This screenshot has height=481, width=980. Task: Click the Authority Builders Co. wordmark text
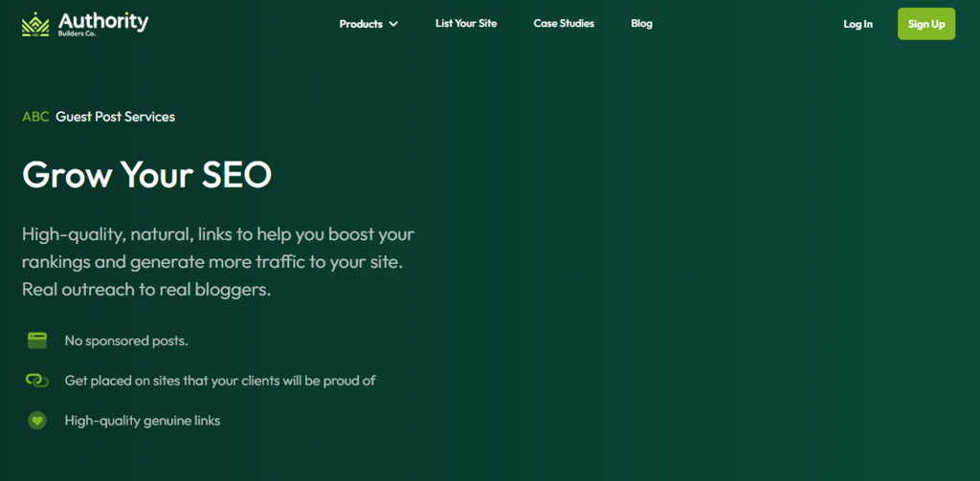click(x=102, y=23)
